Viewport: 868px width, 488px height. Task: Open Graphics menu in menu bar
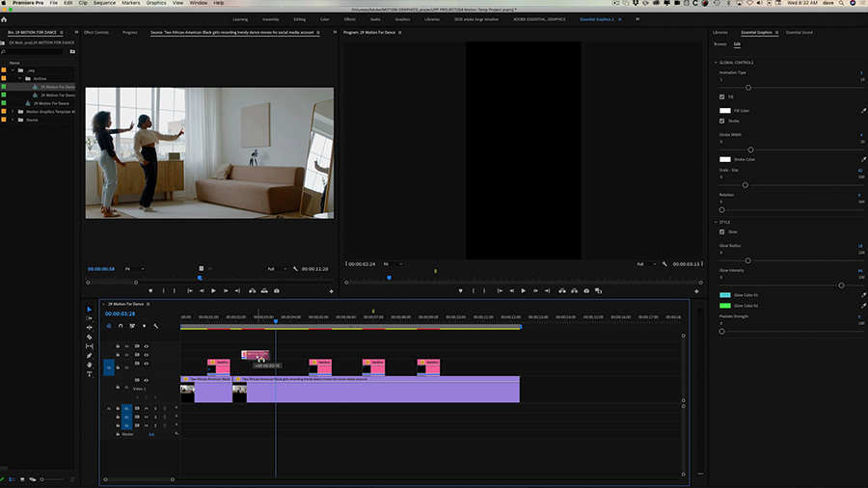pos(156,3)
